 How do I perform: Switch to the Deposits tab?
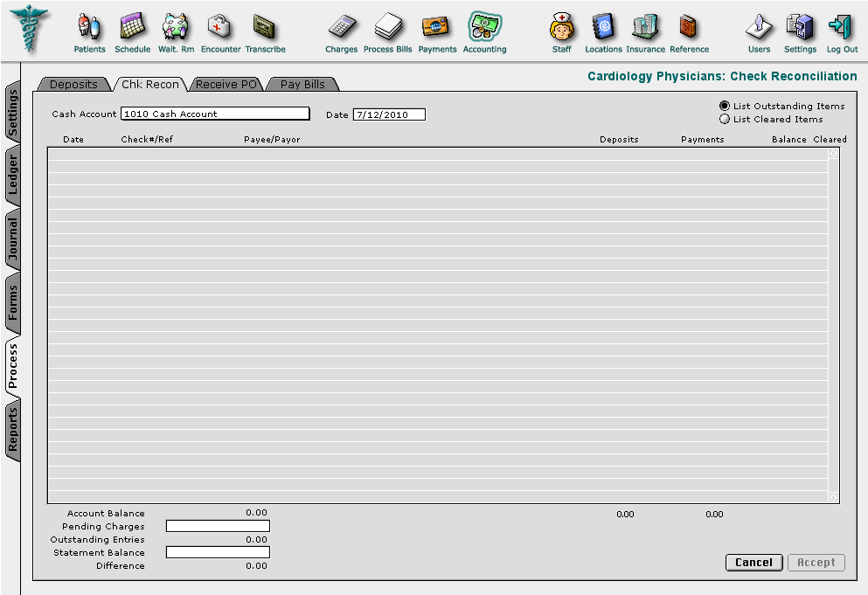tap(73, 84)
